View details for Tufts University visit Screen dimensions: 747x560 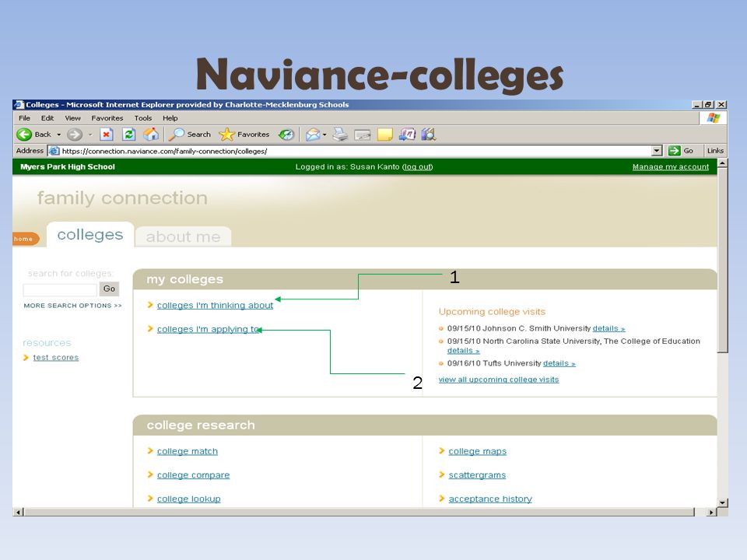point(559,363)
